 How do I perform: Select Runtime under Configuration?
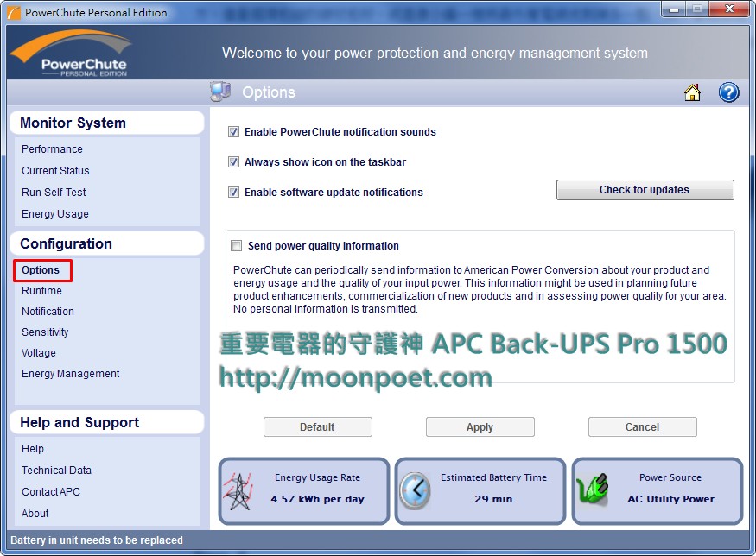[41, 291]
